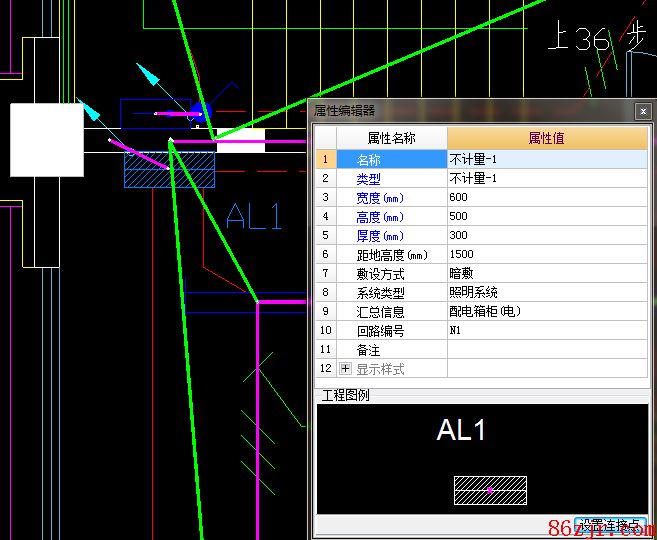
Task: Open the 敷设方式 value 暗敷
Action: pos(546,273)
